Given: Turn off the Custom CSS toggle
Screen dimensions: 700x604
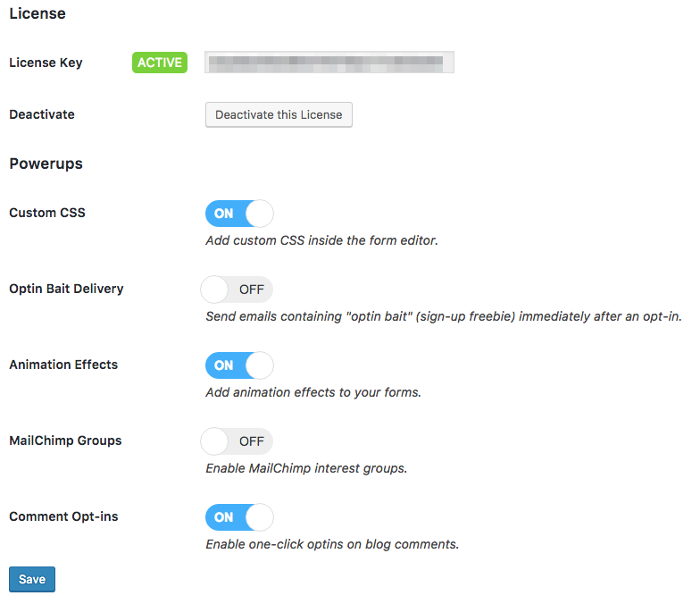Looking at the screenshot, I should tap(238, 214).
